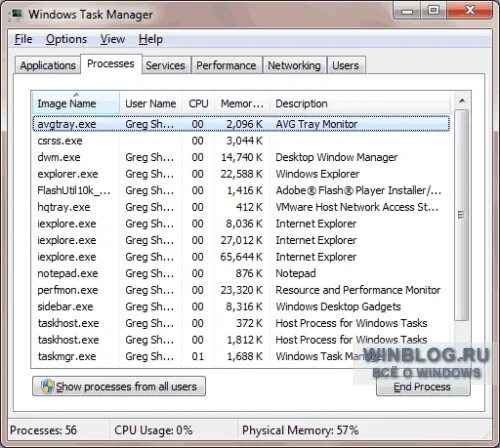
Task: Click the Desktop Window Manager description
Action: [336, 157]
